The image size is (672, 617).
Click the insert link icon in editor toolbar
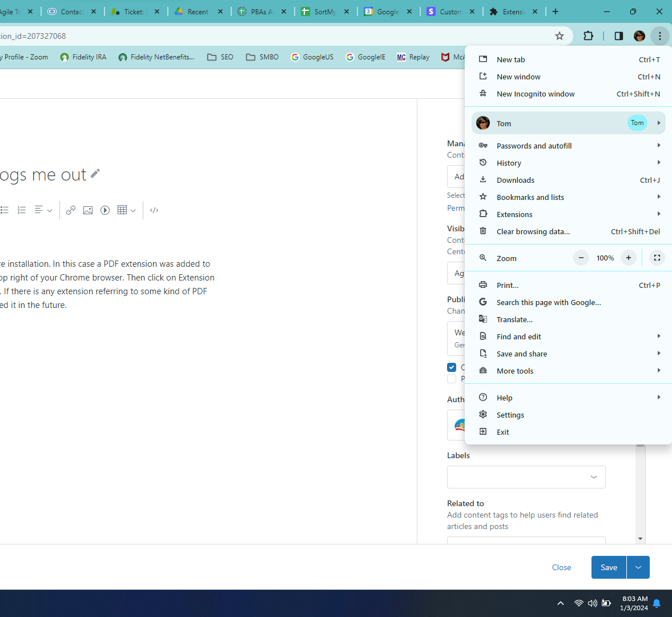[71, 210]
